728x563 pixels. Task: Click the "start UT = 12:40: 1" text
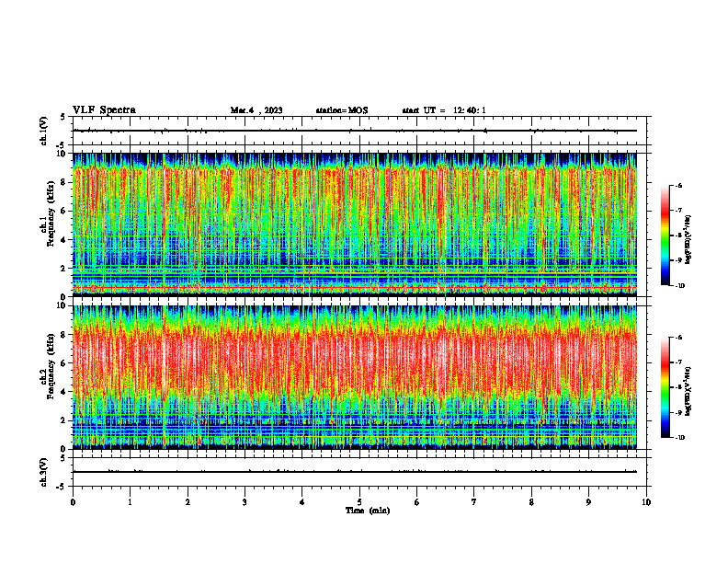click(x=444, y=110)
